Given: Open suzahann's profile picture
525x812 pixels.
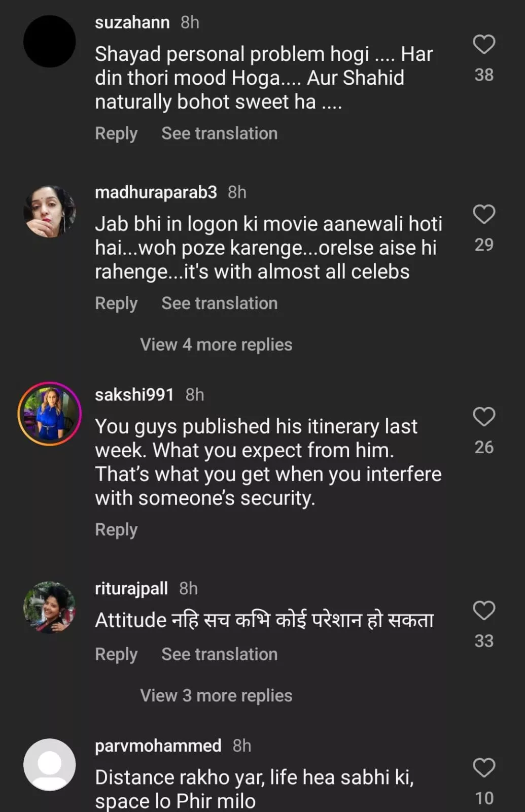Looking at the screenshot, I should pos(50,42).
